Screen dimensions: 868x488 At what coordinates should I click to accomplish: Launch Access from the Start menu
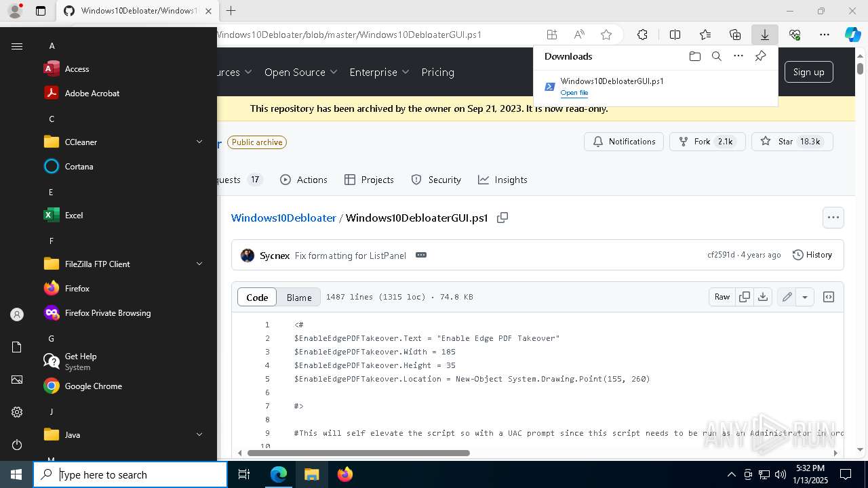coord(125,69)
